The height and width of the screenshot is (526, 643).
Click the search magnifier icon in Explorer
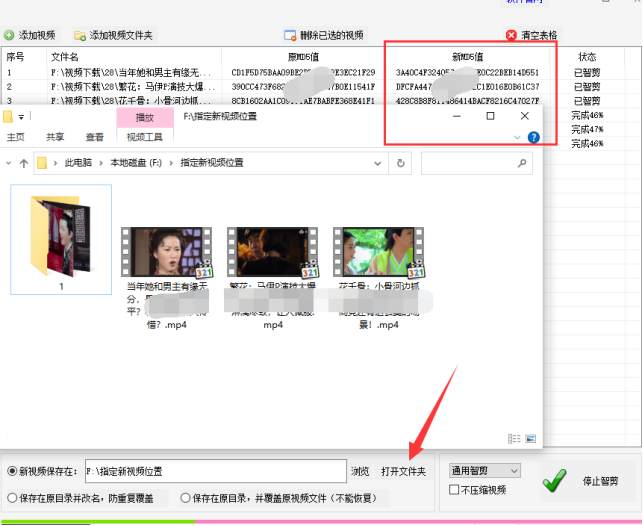[522, 164]
